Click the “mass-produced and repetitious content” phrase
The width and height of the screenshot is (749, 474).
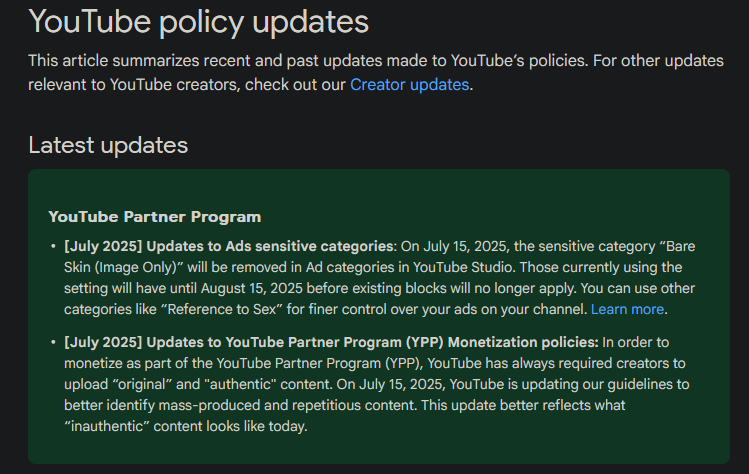click(x=288, y=405)
